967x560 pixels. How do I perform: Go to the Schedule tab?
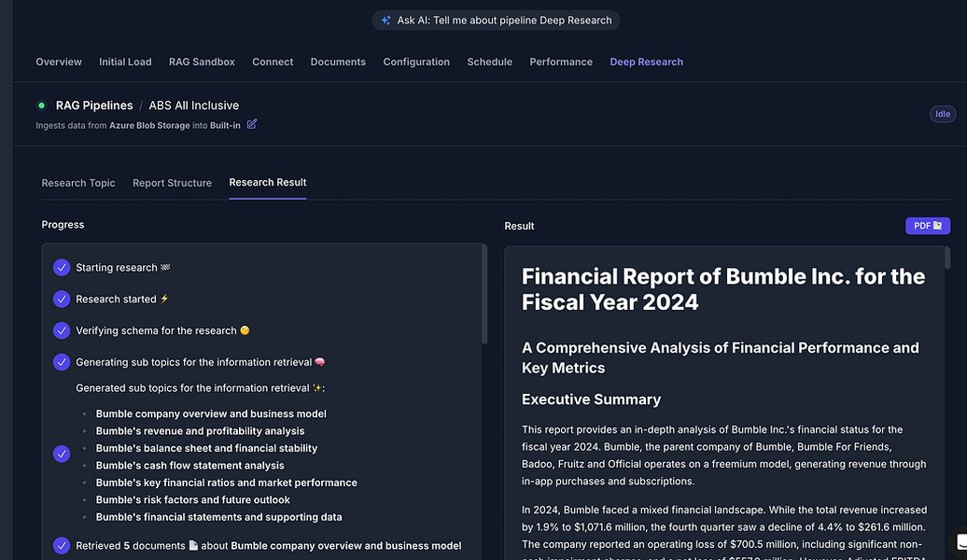[490, 62]
